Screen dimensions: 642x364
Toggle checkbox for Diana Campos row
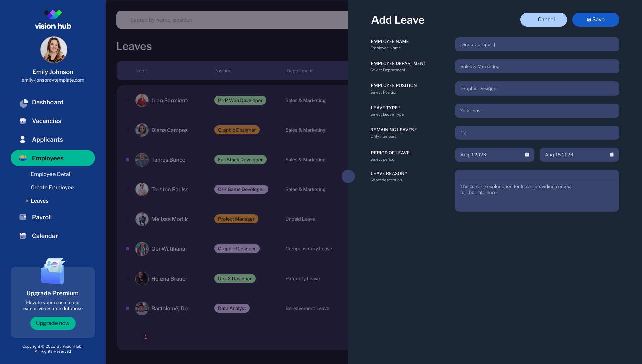click(127, 130)
